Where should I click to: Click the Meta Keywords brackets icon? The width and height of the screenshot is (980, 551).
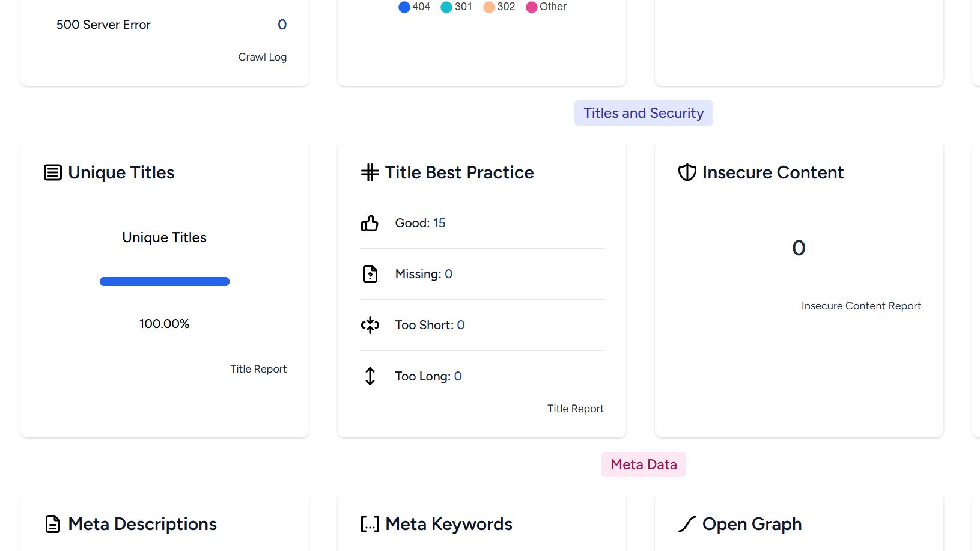point(370,524)
